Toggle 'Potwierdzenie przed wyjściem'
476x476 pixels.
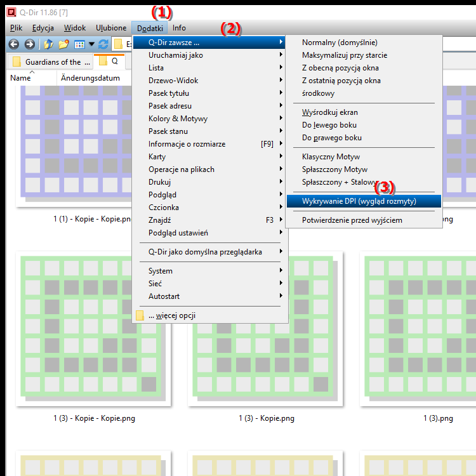[364, 220]
